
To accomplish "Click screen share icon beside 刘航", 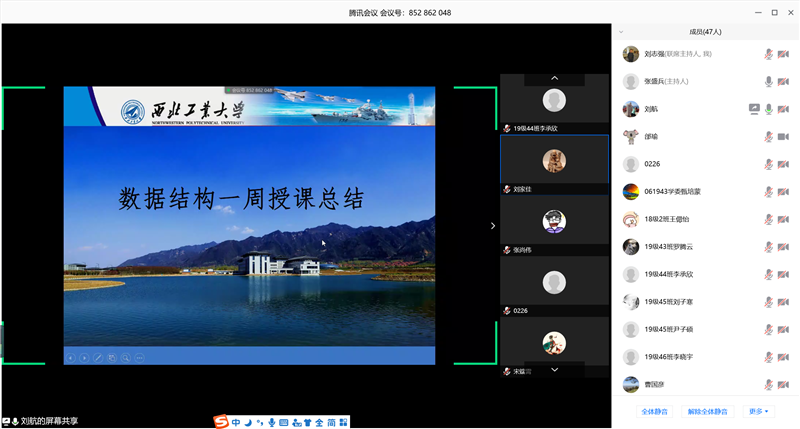I will (754, 109).
